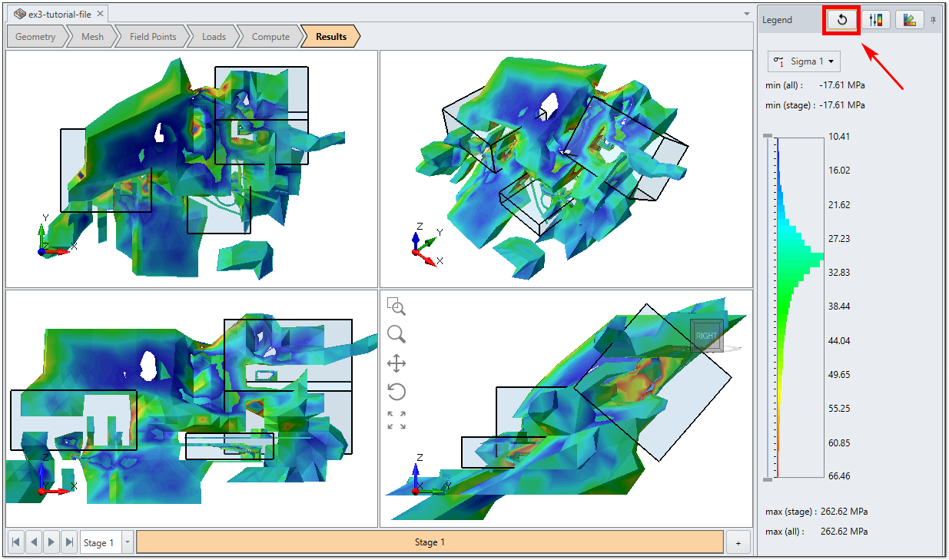The height and width of the screenshot is (560, 949).
Task: Click the add stage plus button
Action: 738,542
